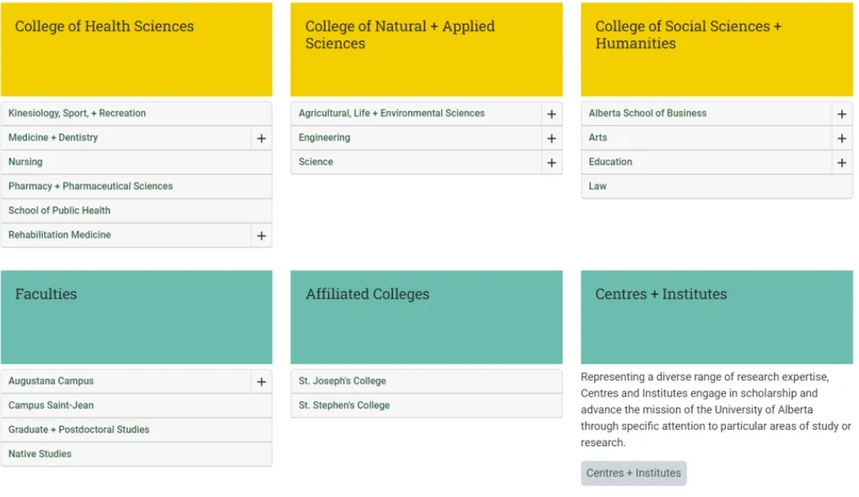This screenshot has width=859, height=497.
Task: Open St. Joseph's College link
Action: [x=342, y=381]
